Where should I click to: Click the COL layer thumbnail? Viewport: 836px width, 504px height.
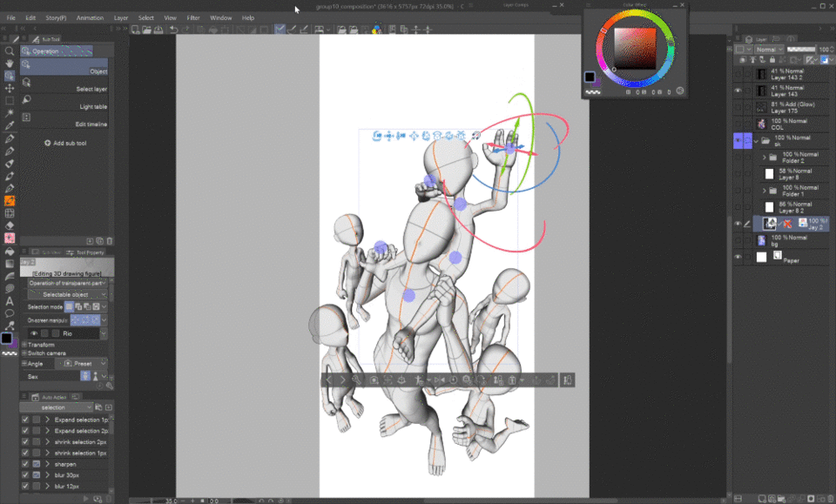pyautogui.click(x=761, y=124)
